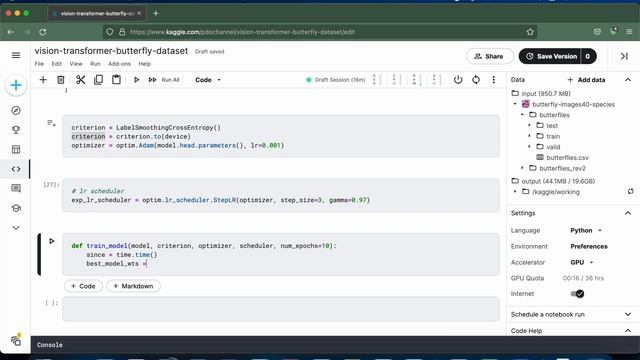Toggle the Internet switch off

pos(577,293)
